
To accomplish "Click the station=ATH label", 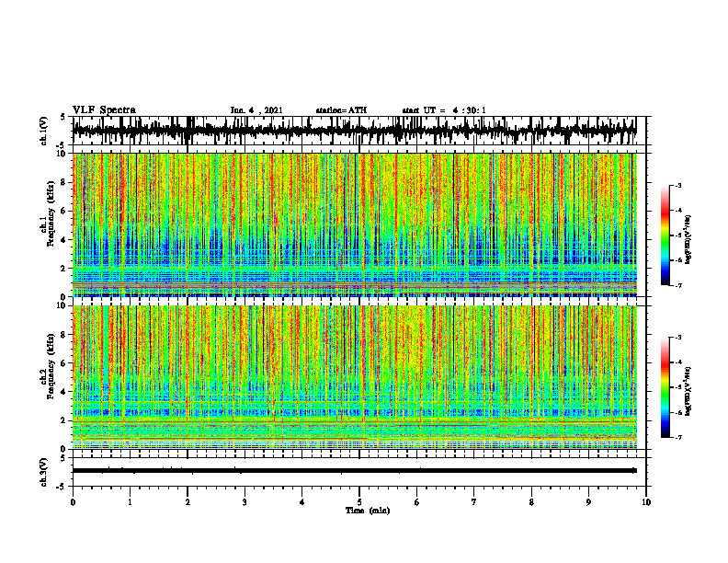I will click(341, 110).
